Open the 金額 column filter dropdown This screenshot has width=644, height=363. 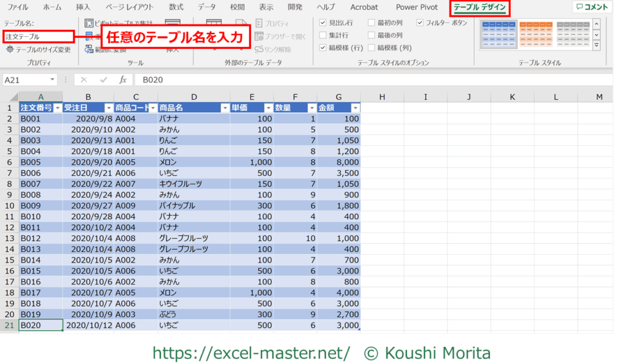355,108
